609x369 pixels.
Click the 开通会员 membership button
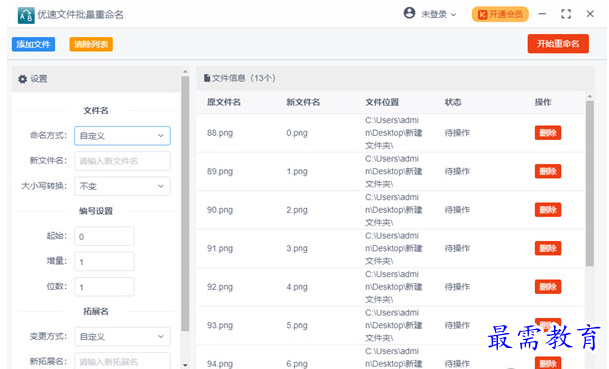point(500,14)
